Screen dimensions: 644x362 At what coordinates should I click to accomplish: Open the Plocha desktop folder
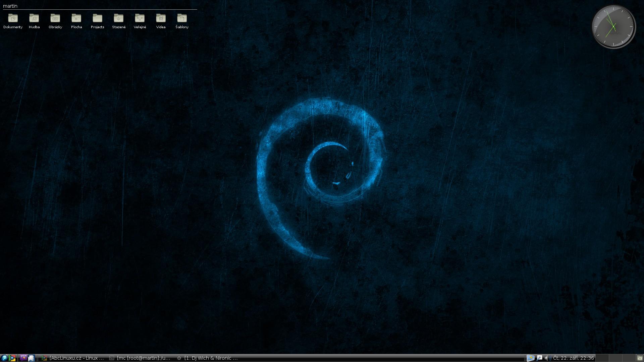tap(76, 21)
